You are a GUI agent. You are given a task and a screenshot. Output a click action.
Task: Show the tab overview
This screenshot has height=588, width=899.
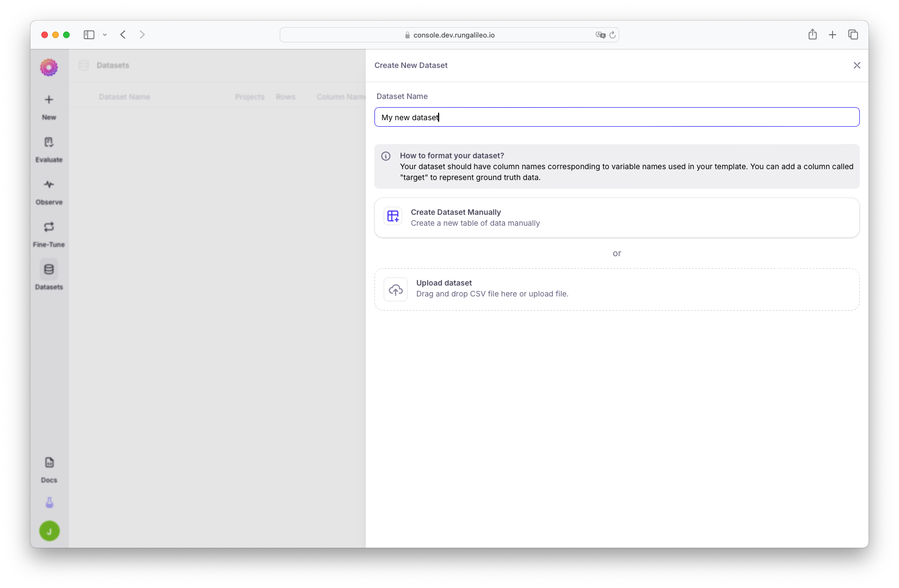(x=853, y=35)
